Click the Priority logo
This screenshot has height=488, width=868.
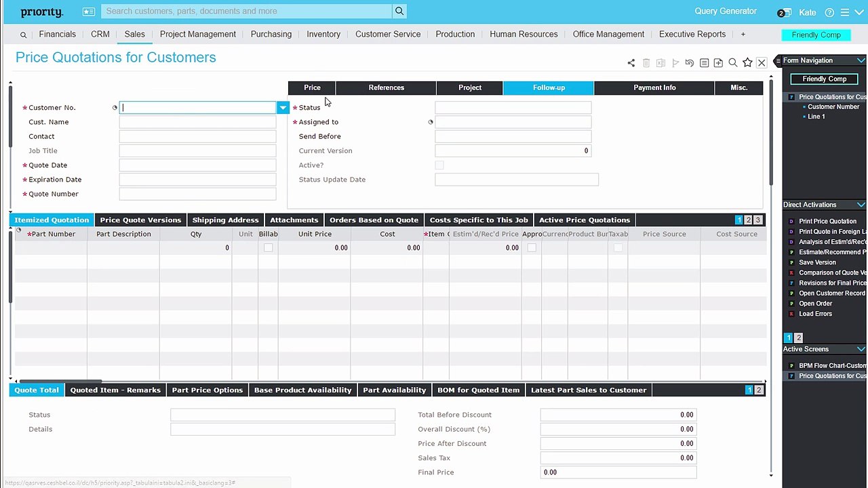click(x=41, y=12)
